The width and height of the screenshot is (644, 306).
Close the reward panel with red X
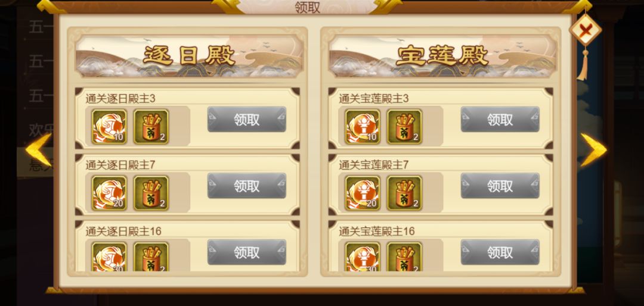pos(586,30)
